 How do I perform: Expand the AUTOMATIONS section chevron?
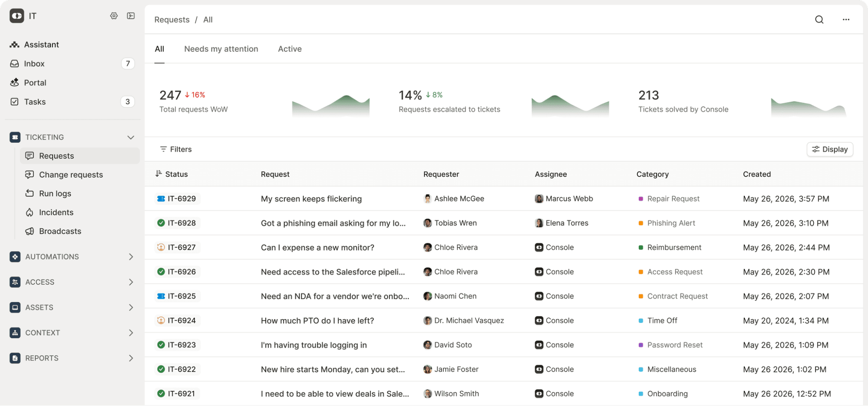pyautogui.click(x=131, y=257)
